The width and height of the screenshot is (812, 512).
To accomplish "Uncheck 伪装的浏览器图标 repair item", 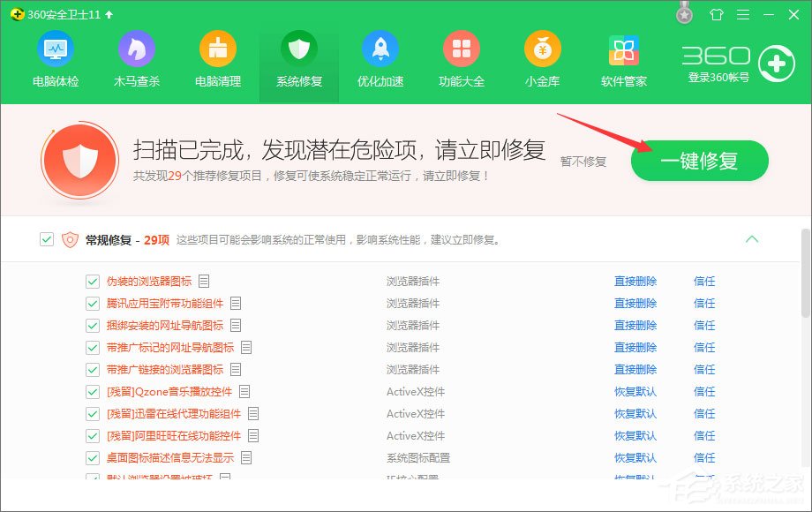I will 92,281.
